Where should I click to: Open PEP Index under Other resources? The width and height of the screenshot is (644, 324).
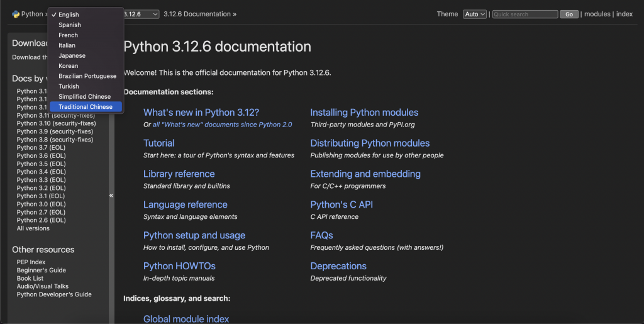pos(31,262)
